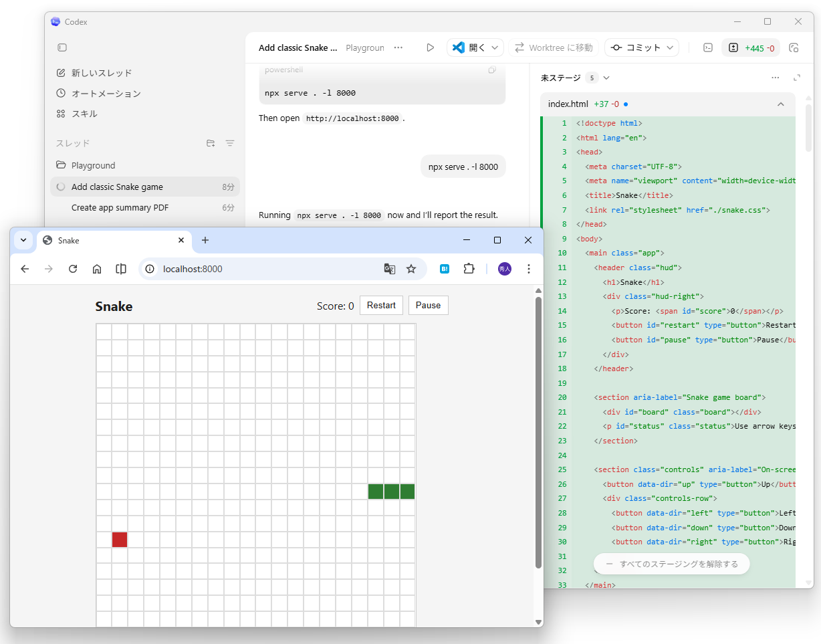Click the Hatena B! extension icon

tap(444, 269)
